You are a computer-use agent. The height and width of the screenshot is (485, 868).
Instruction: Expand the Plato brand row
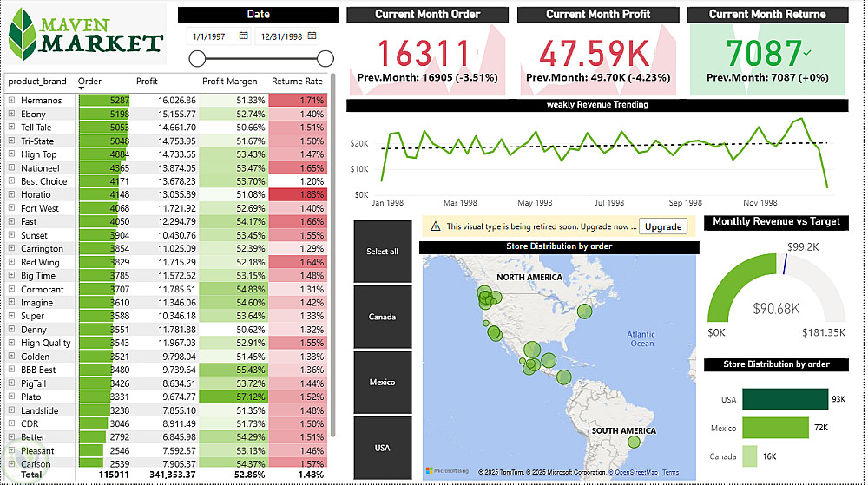click(11, 397)
